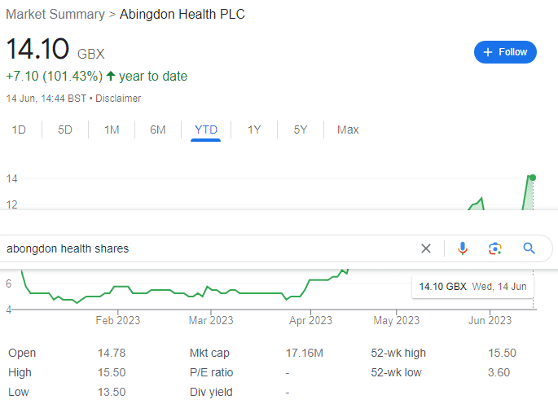Show the Max range chart

point(348,130)
